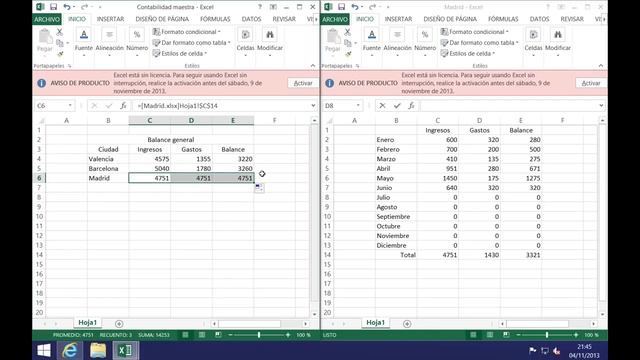This screenshot has width=640, height=360.
Task: Paste (Pegar) in Contabilidad maestra window
Action: [x=45, y=41]
